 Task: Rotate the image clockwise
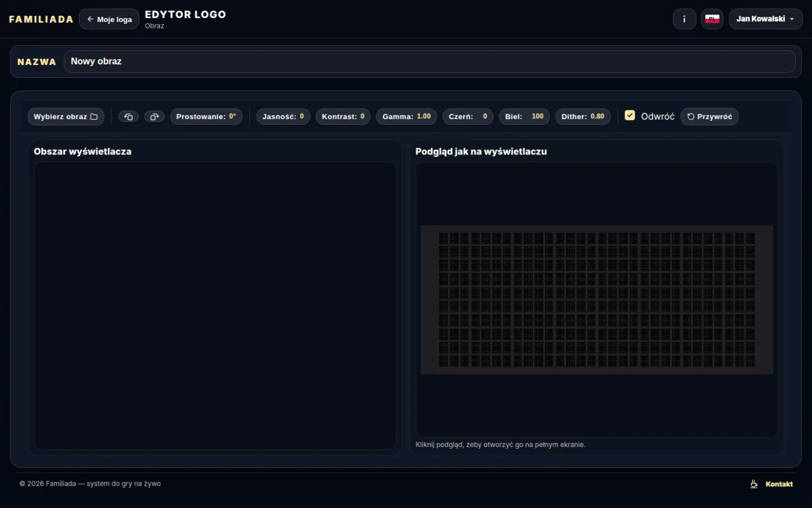click(x=154, y=117)
